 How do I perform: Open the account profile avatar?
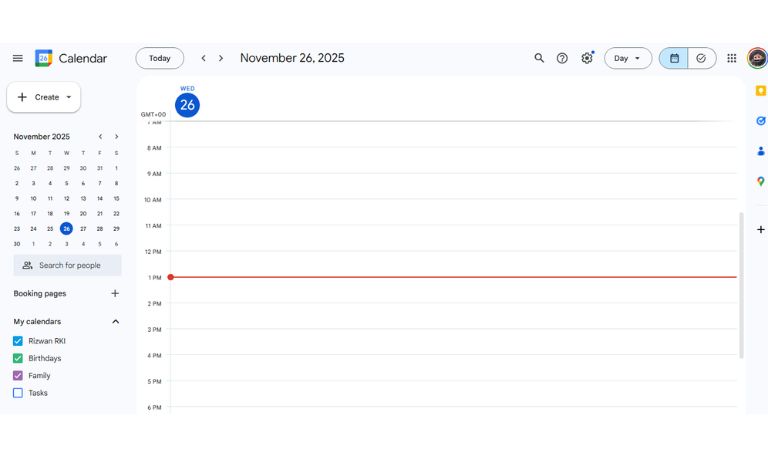[x=757, y=58]
